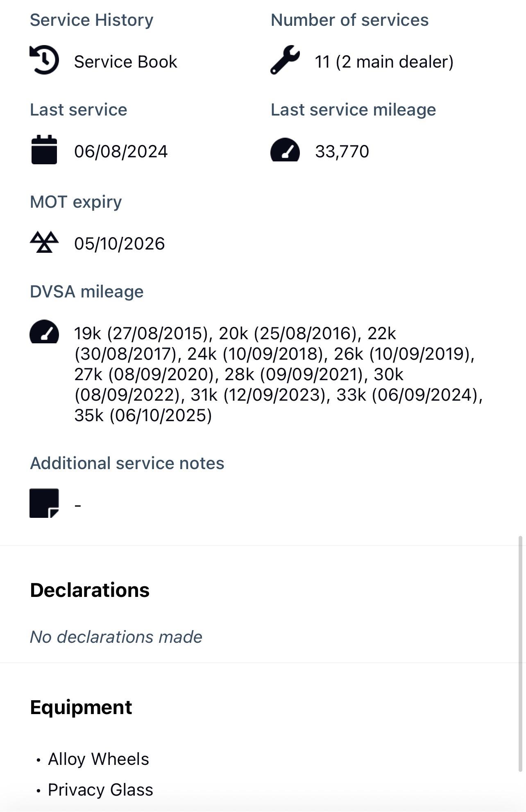526x812 pixels.
Task: Click the 11 (2 main dealer) value
Action: pyautogui.click(x=384, y=62)
